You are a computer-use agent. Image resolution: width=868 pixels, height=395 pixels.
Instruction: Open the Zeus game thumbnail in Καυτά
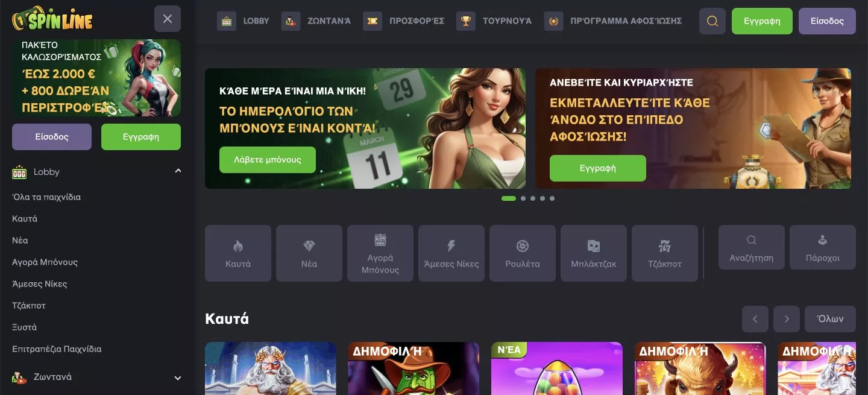(271, 368)
